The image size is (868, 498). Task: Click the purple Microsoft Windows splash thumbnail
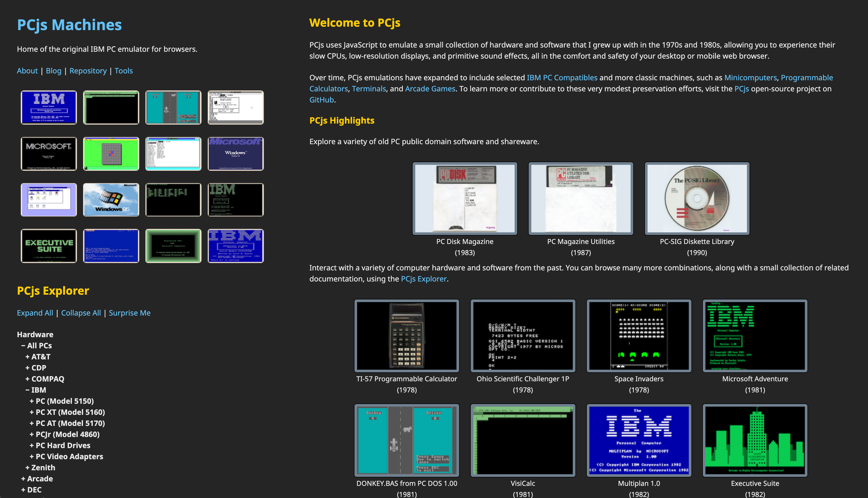pos(236,154)
